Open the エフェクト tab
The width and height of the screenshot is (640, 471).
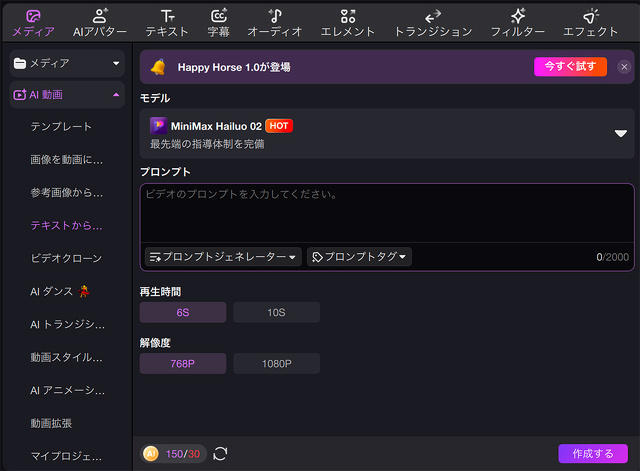[x=590, y=23]
